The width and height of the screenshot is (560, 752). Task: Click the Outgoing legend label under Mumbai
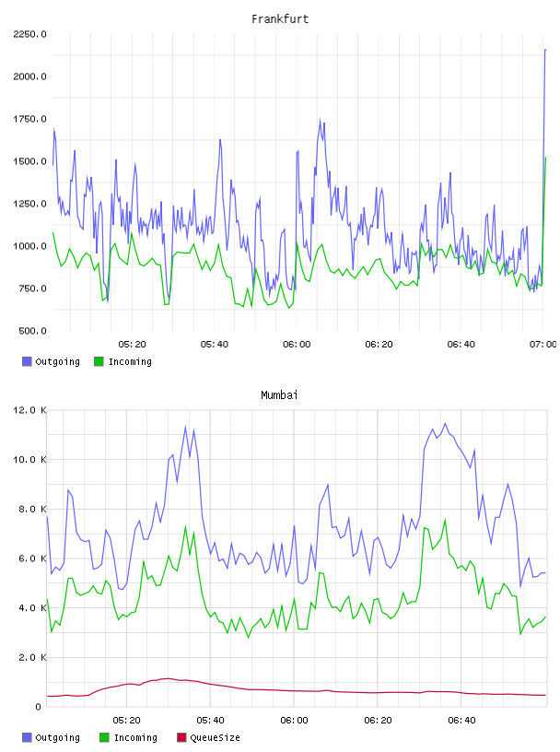(57, 737)
